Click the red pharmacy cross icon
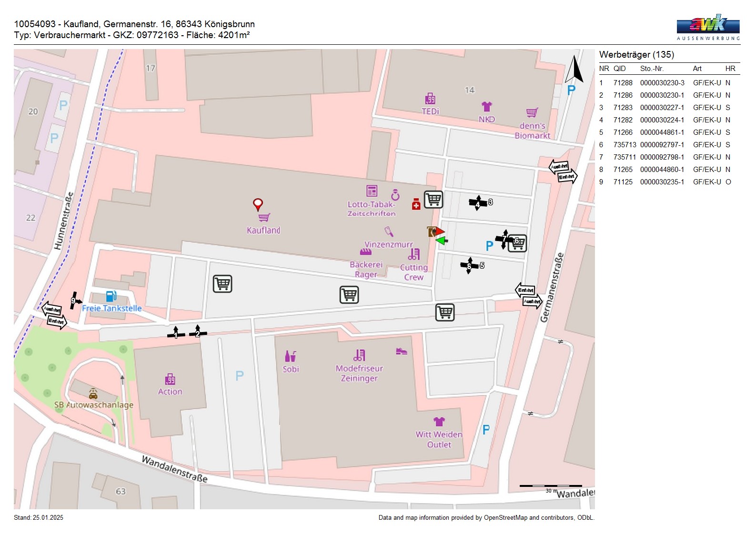756x535 pixels. click(x=416, y=204)
